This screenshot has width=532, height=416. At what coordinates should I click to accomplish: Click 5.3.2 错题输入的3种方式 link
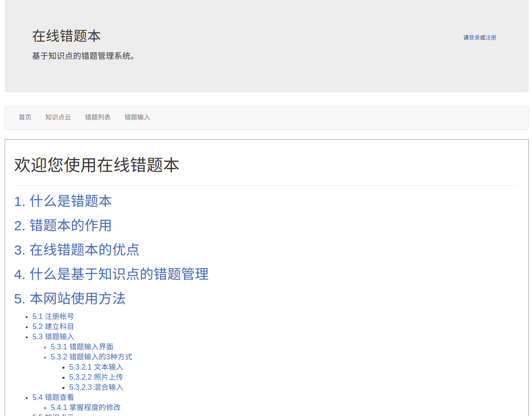click(92, 357)
